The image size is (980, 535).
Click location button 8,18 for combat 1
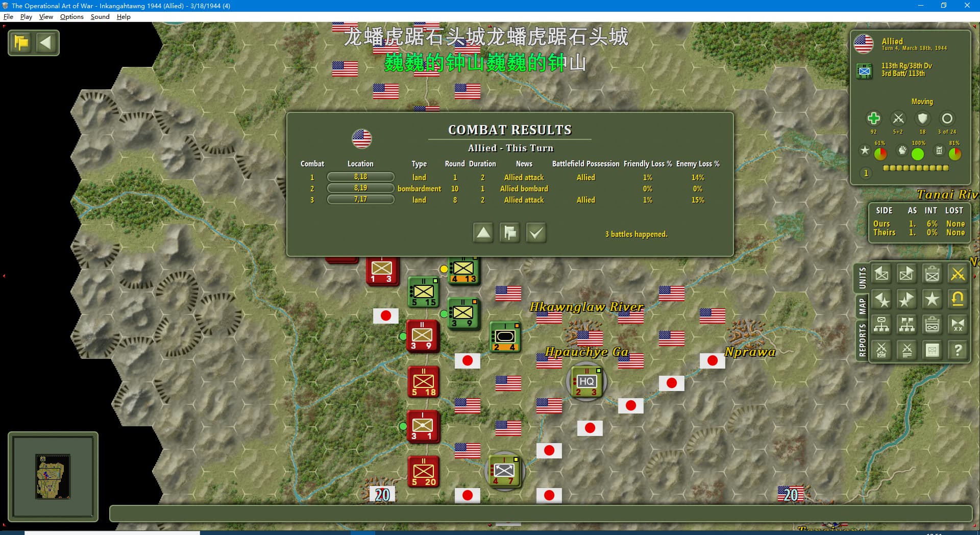(x=360, y=177)
